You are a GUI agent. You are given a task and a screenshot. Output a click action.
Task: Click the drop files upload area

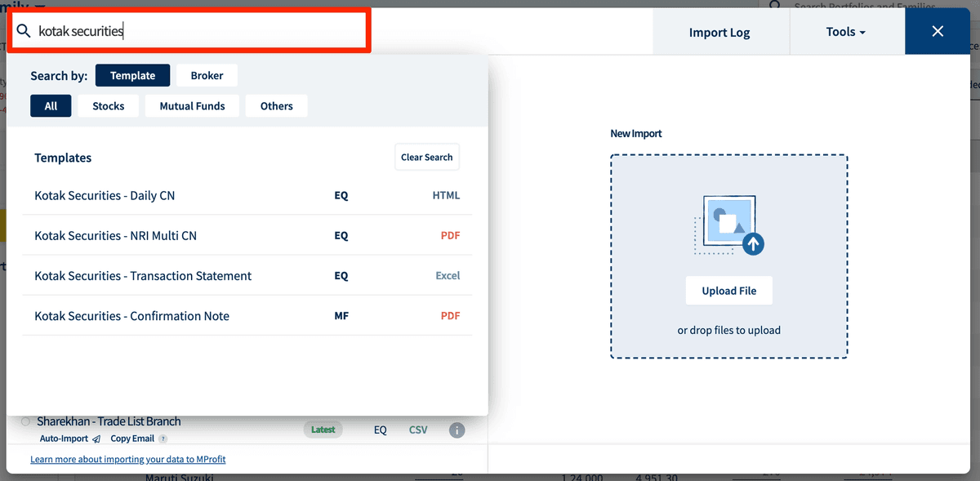(x=729, y=256)
